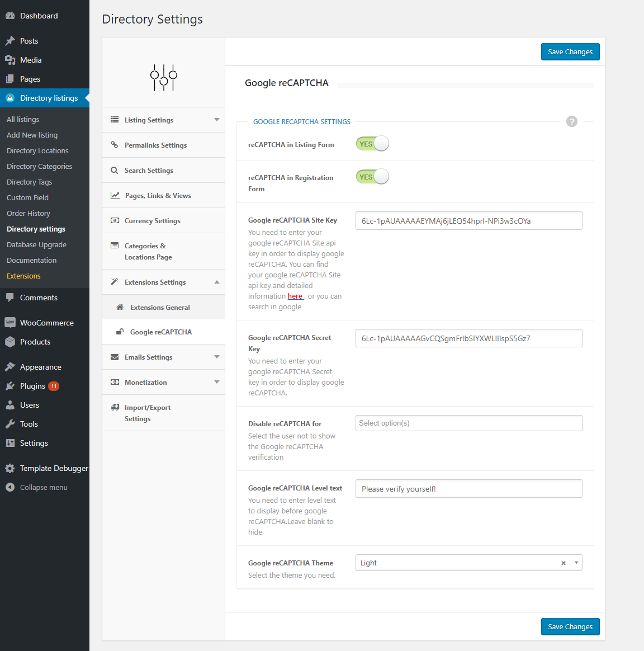644x651 pixels.
Task: Click the Google reCAPTCHA Site Key field
Action: pyautogui.click(x=468, y=221)
